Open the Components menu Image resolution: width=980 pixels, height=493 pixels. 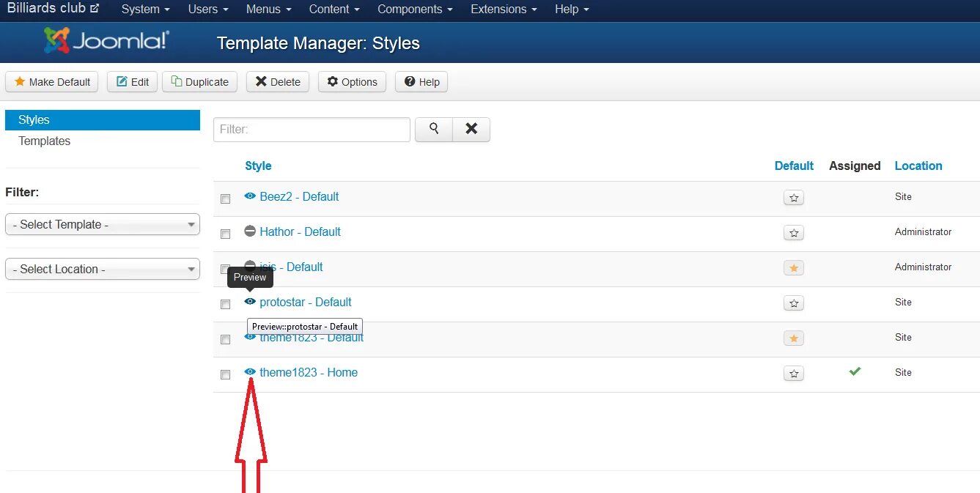pos(415,10)
